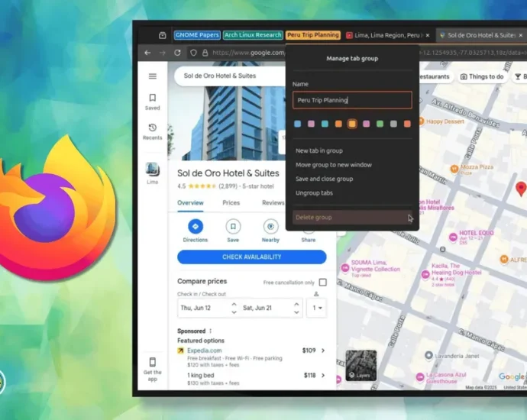Open Recents in Maps sidebar

(x=153, y=131)
